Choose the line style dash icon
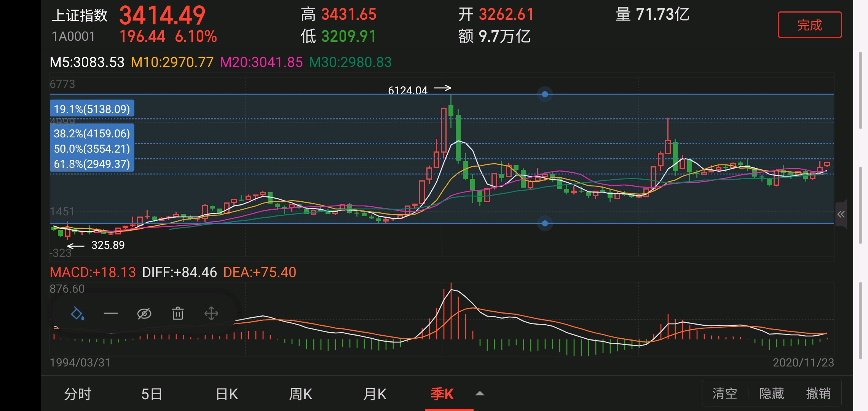This screenshot has height=411, width=868. (x=111, y=314)
